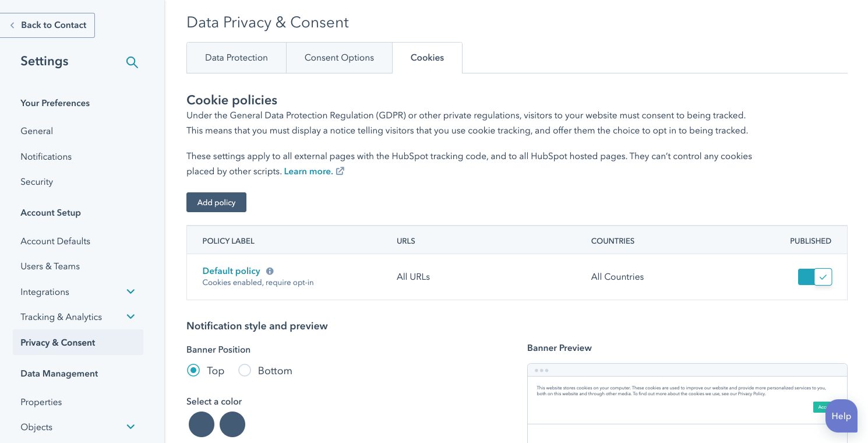
Task: Click the info icon next to Default policy
Action: tap(270, 270)
